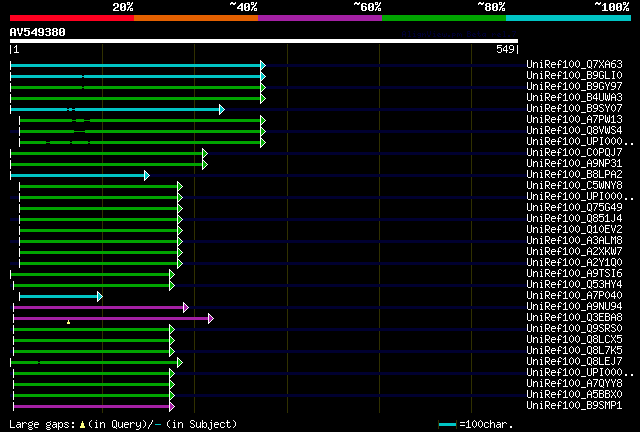Click the red 20% identity legend segment
Viewport: 640px width, 432px height.
pyautogui.click(x=72, y=18)
